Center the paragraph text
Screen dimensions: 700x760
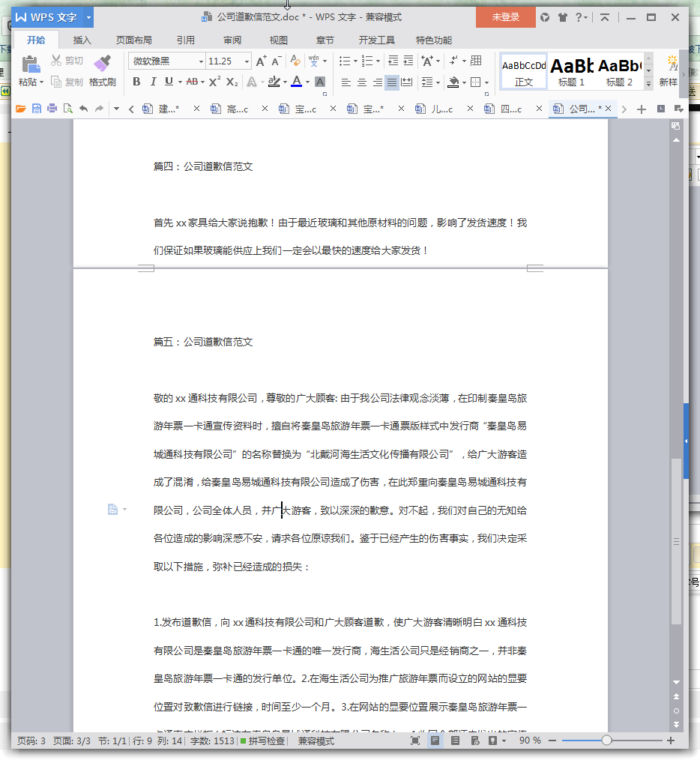click(362, 82)
